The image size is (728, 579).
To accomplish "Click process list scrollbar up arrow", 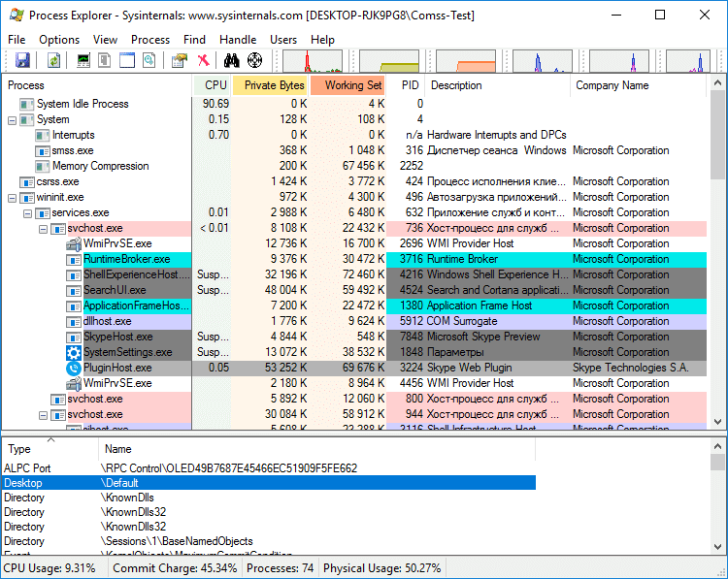I will click(x=717, y=83).
